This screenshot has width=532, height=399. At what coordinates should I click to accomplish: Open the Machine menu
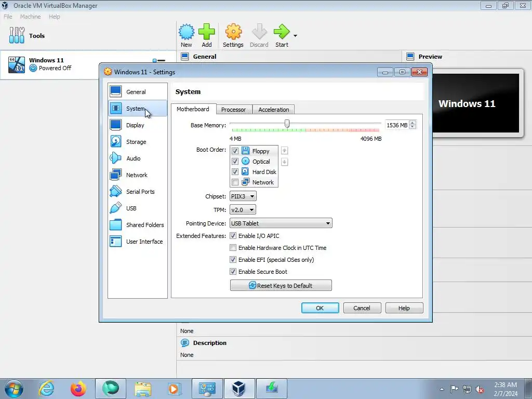click(x=30, y=17)
